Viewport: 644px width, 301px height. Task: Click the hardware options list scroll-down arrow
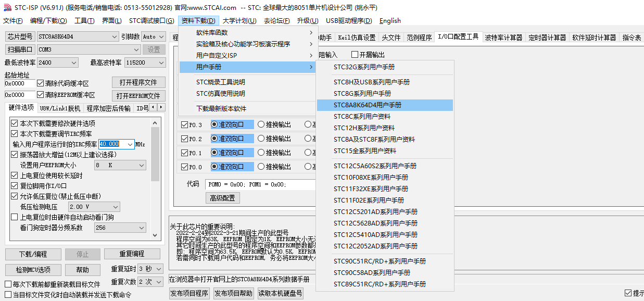pos(155,235)
